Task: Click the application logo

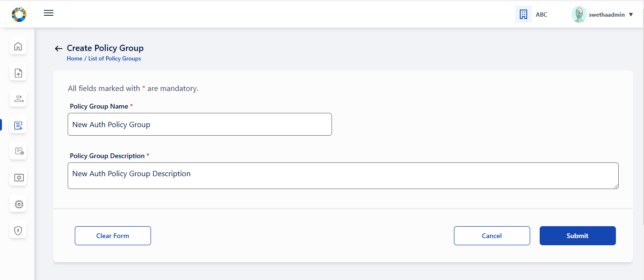Action: coord(19,14)
